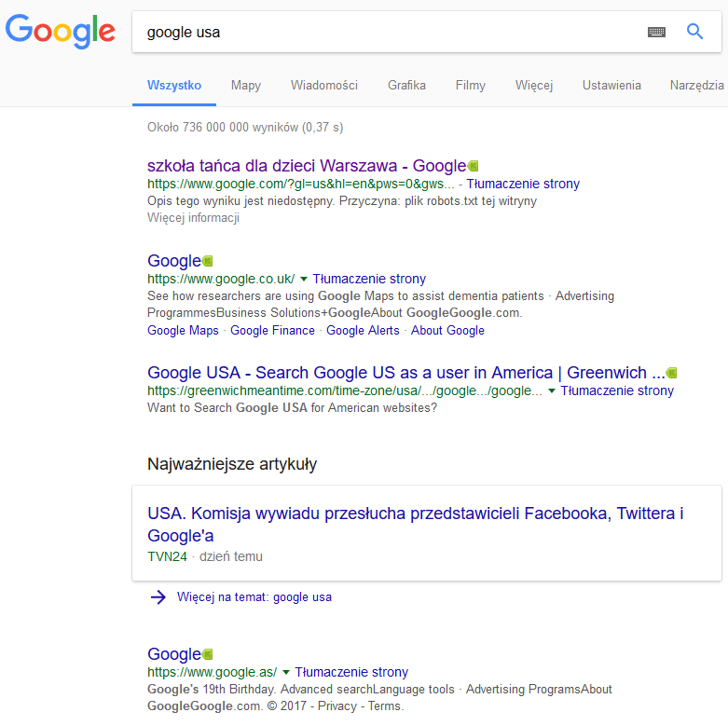728x726 pixels.
Task: Click green badge icon next to google.co.uk result title
Action: [x=208, y=261]
